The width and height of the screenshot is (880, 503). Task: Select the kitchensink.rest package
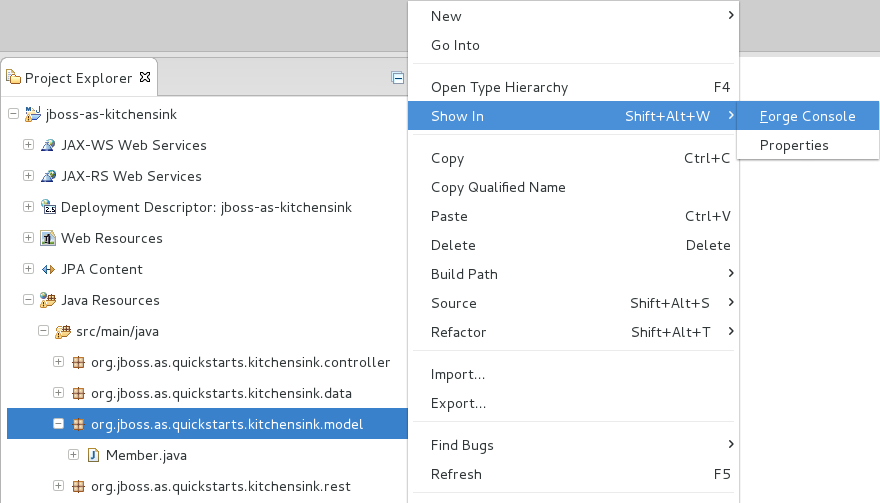[x=220, y=486]
